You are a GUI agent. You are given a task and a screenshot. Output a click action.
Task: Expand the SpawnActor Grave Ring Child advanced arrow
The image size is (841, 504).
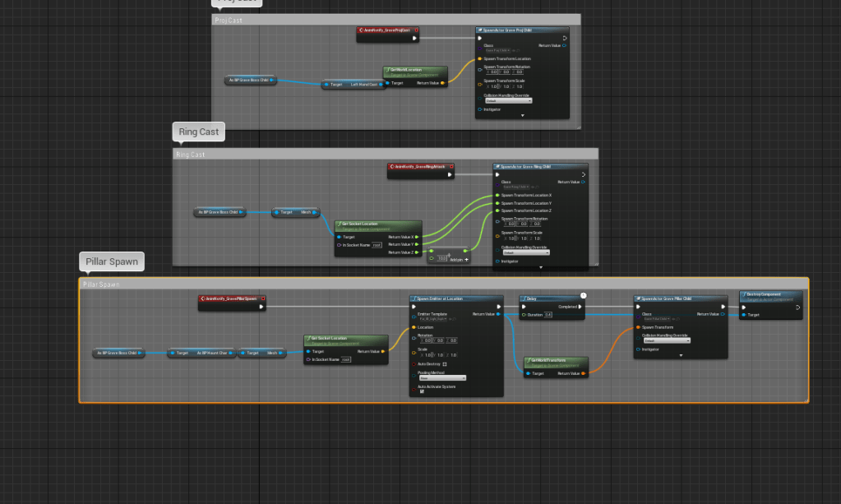tap(541, 267)
